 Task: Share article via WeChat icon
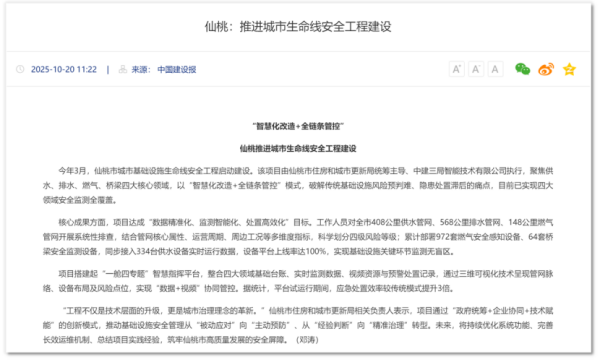pyautogui.click(x=522, y=69)
